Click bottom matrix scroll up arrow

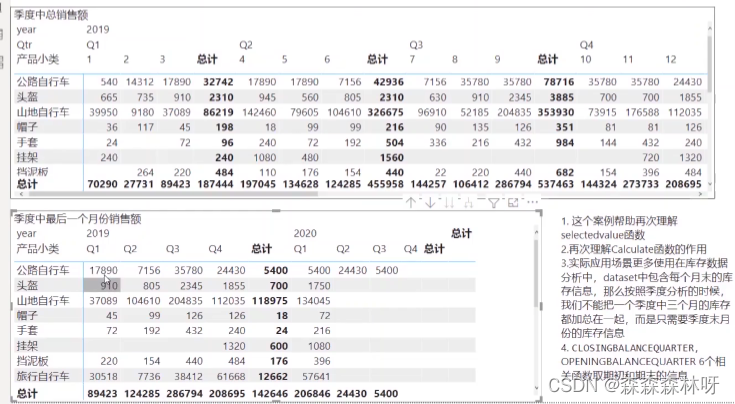pos(537,232)
